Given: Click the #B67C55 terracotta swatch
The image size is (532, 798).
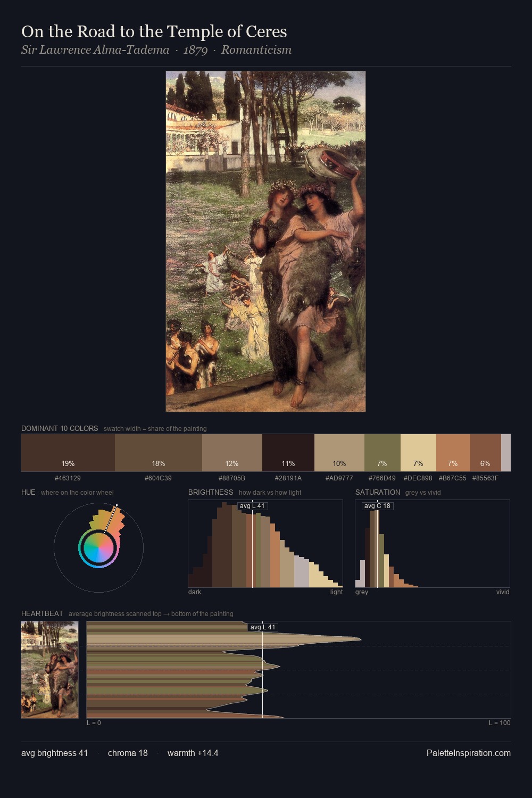Looking at the screenshot, I should (x=453, y=453).
